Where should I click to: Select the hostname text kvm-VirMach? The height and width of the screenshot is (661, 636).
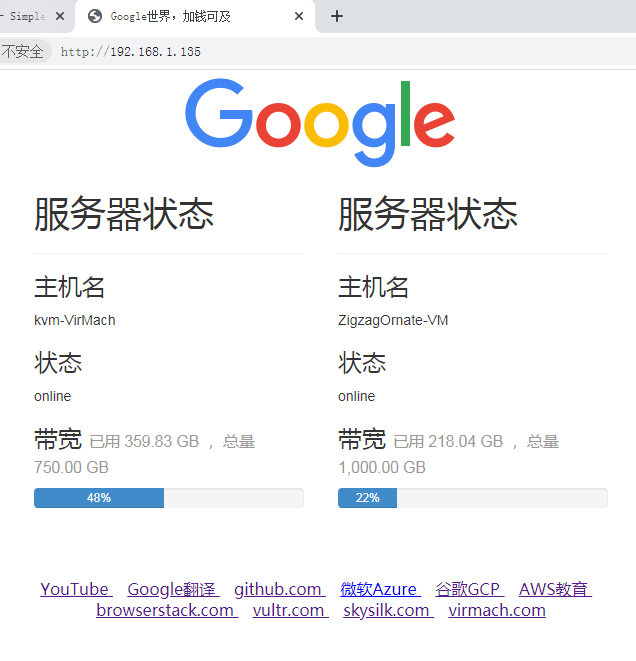coord(75,320)
